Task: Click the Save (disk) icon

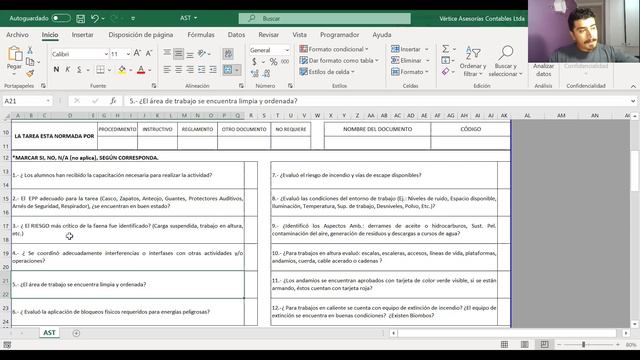Action: pos(81,18)
